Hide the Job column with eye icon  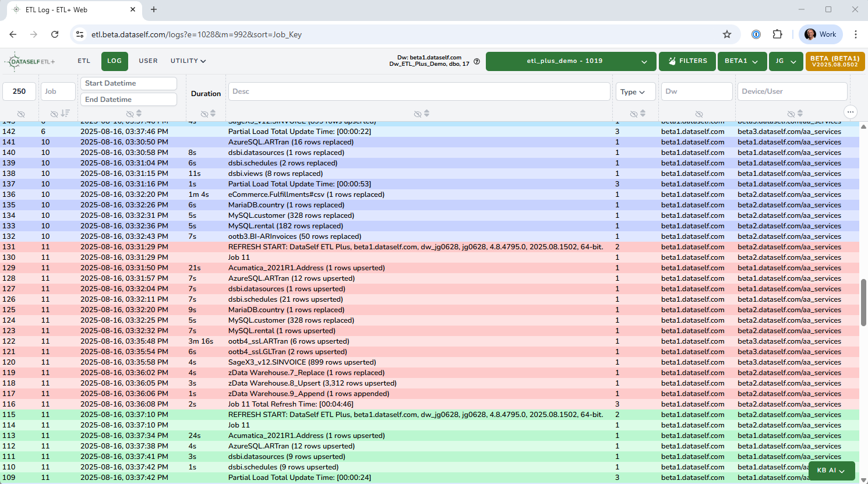click(54, 114)
